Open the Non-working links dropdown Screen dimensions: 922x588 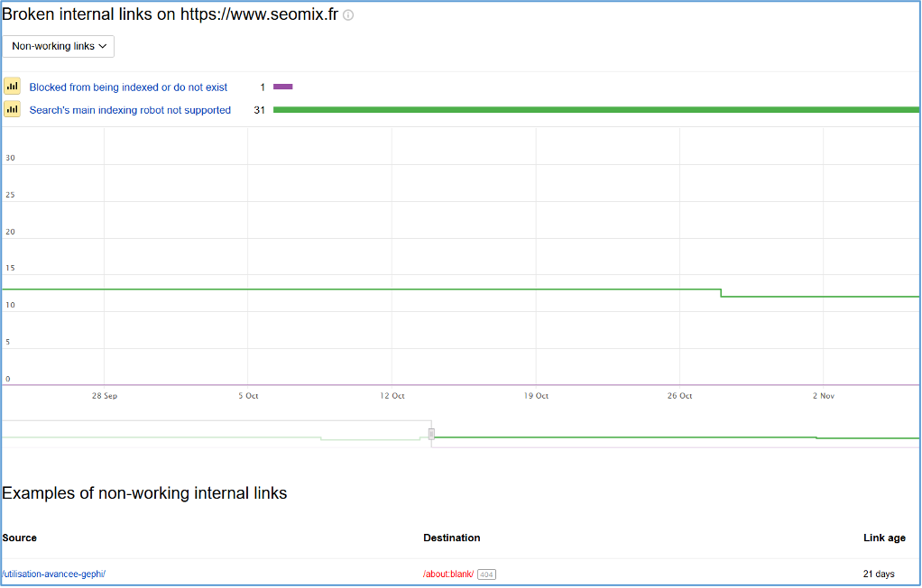click(59, 46)
